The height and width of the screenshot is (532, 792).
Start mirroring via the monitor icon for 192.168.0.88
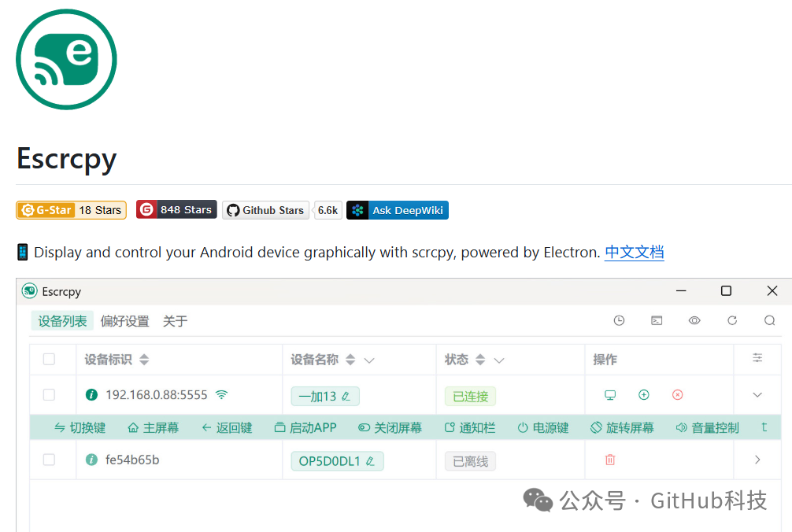coord(610,396)
